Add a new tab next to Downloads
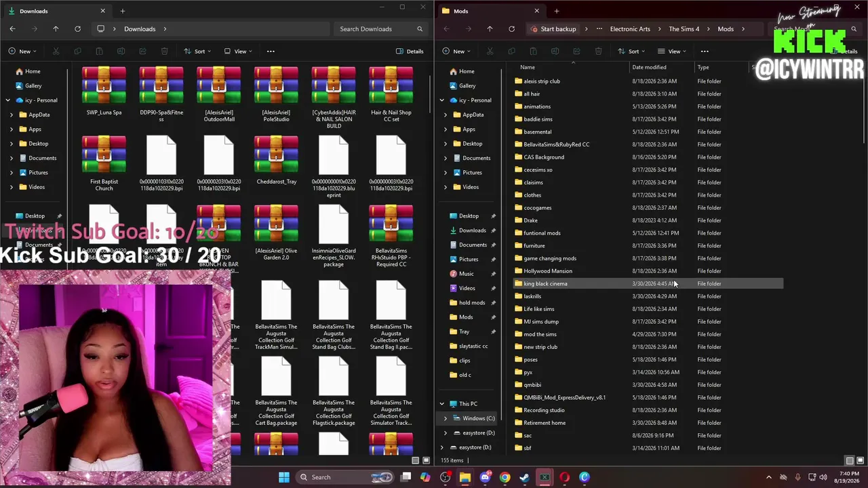The width and height of the screenshot is (868, 488). pos(123,11)
